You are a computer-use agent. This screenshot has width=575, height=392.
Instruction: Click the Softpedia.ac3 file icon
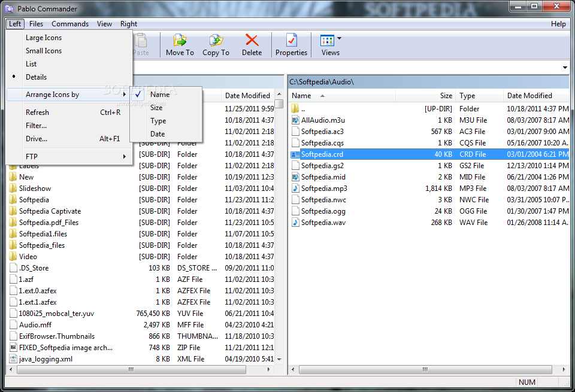point(295,131)
